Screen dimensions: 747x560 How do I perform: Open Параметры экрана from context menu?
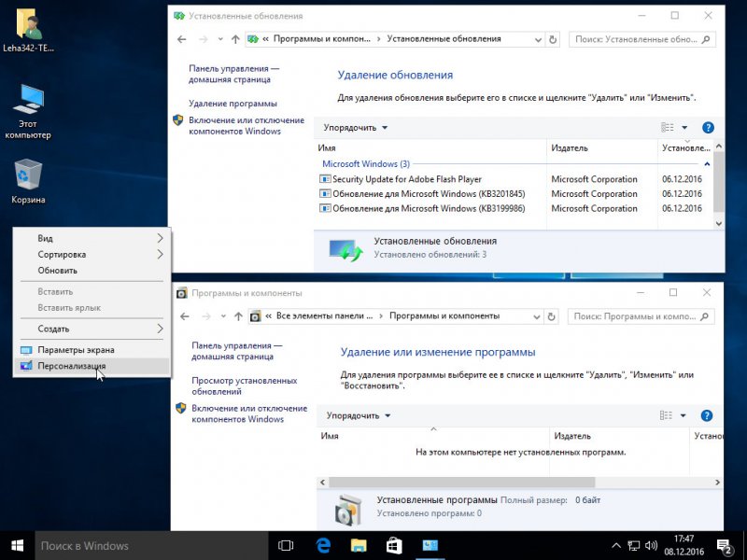pos(92,349)
